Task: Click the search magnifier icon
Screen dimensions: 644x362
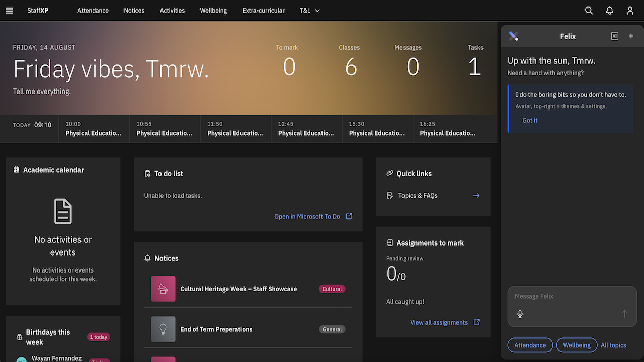Action: [x=589, y=11]
